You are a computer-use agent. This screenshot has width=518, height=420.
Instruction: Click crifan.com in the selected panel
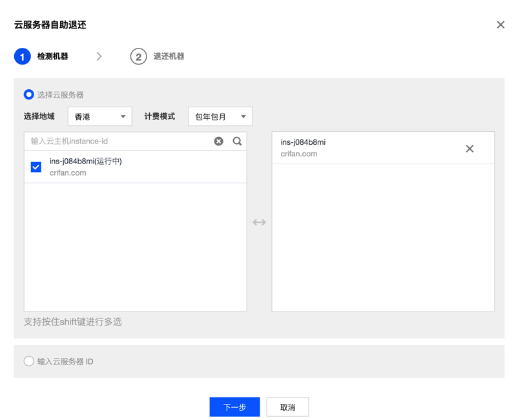point(299,154)
